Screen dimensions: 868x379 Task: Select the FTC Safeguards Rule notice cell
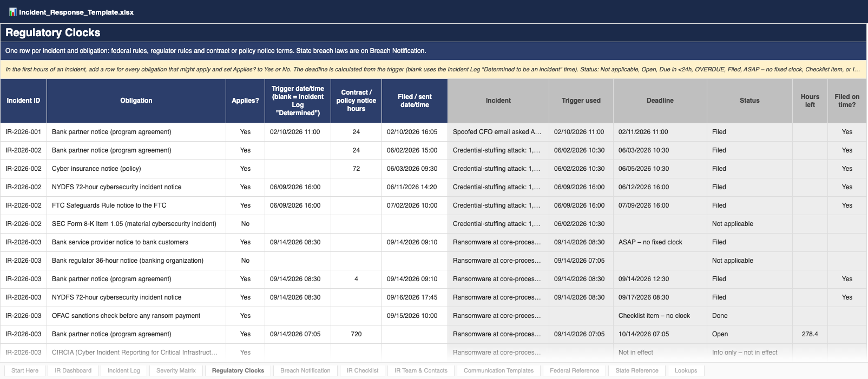coord(136,205)
